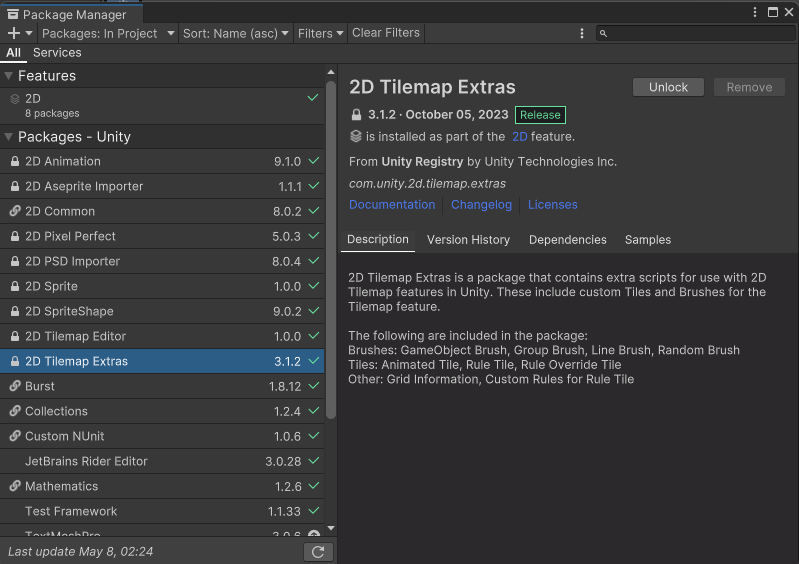Open the 2D feature link

(x=519, y=137)
